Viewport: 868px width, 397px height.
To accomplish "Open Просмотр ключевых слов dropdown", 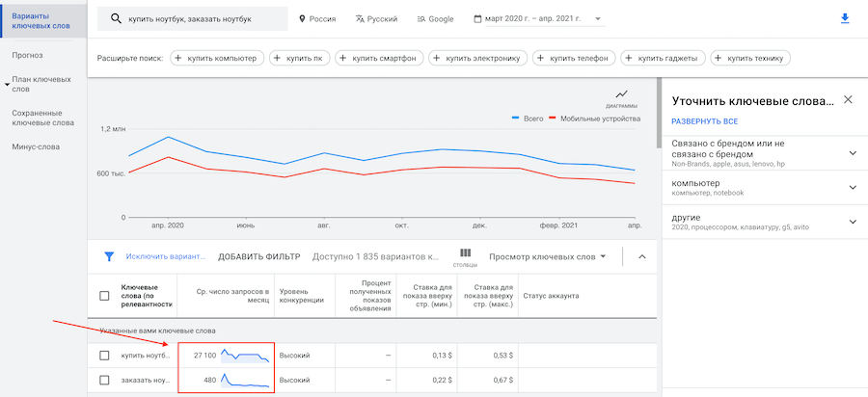I will coord(548,256).
